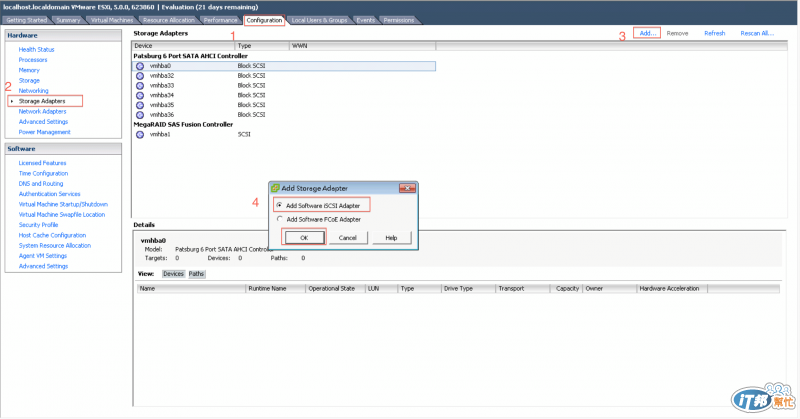Click the vmhba1 MegaRAID adapter icon
The height and width of the screenshot is (419, 800).
point(140,134)
